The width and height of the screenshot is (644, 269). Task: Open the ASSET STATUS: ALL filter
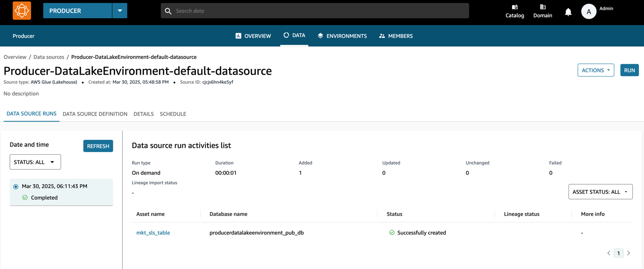tap(600, 192)
